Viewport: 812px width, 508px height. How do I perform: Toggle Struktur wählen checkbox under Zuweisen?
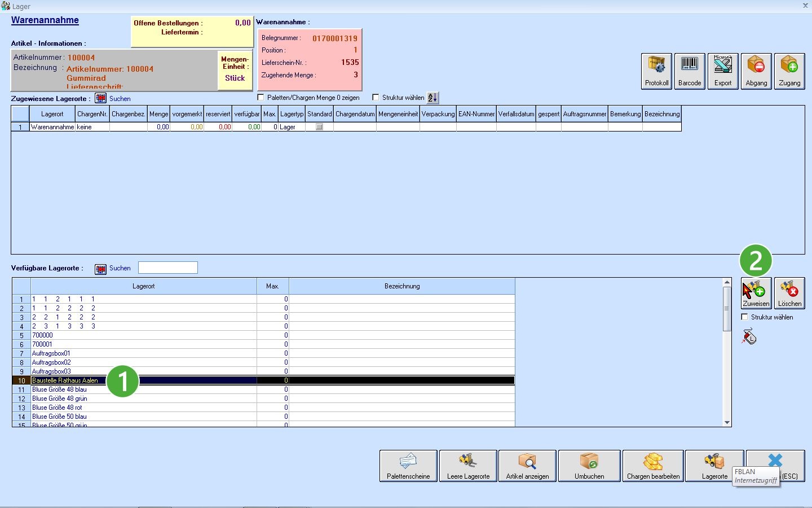(744, 317)
